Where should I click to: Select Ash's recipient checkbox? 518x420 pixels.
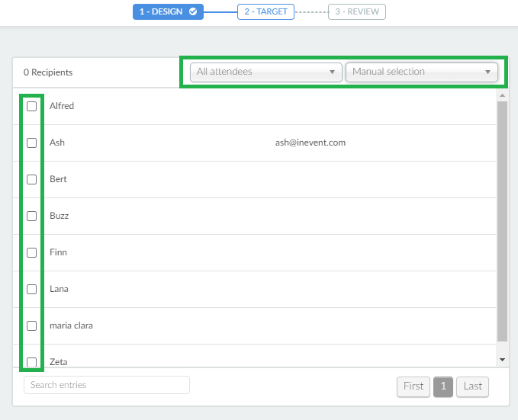[x=32, y=143]
